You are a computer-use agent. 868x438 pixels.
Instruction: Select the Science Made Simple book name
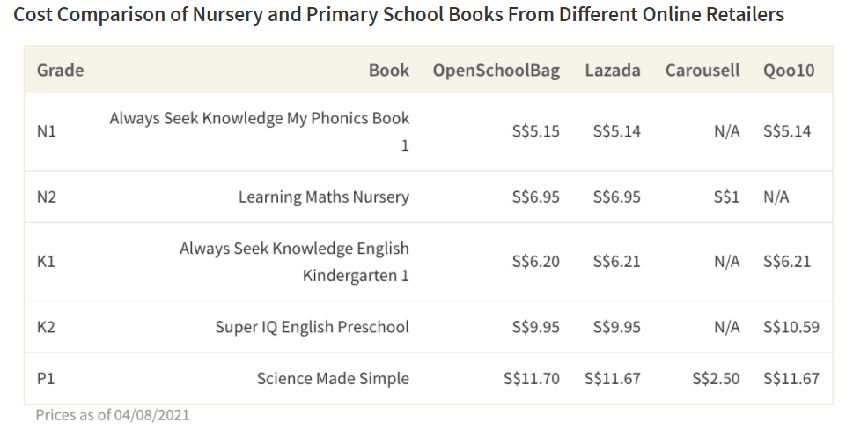pyautogui.click(x=333, y=379)
